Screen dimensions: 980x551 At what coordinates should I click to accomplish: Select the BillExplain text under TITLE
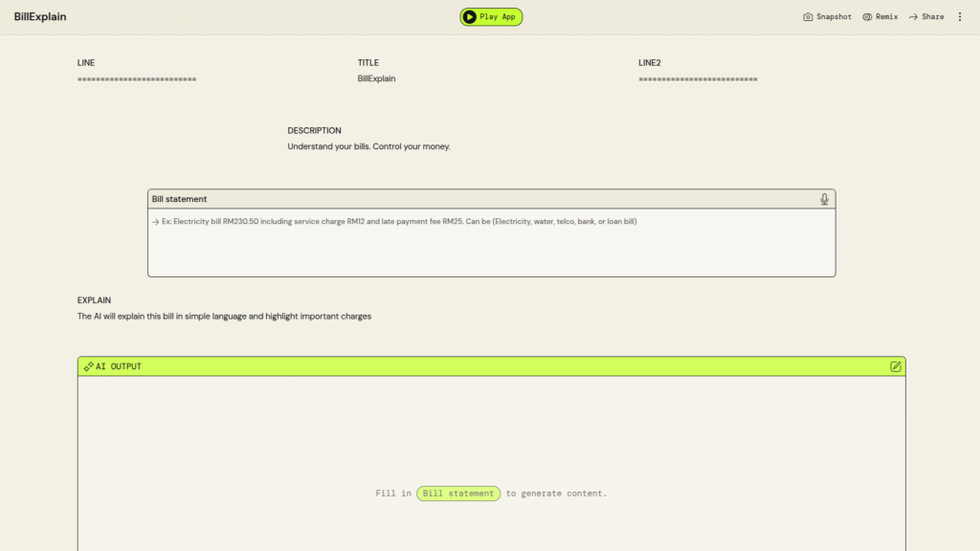tap(376, 78)
